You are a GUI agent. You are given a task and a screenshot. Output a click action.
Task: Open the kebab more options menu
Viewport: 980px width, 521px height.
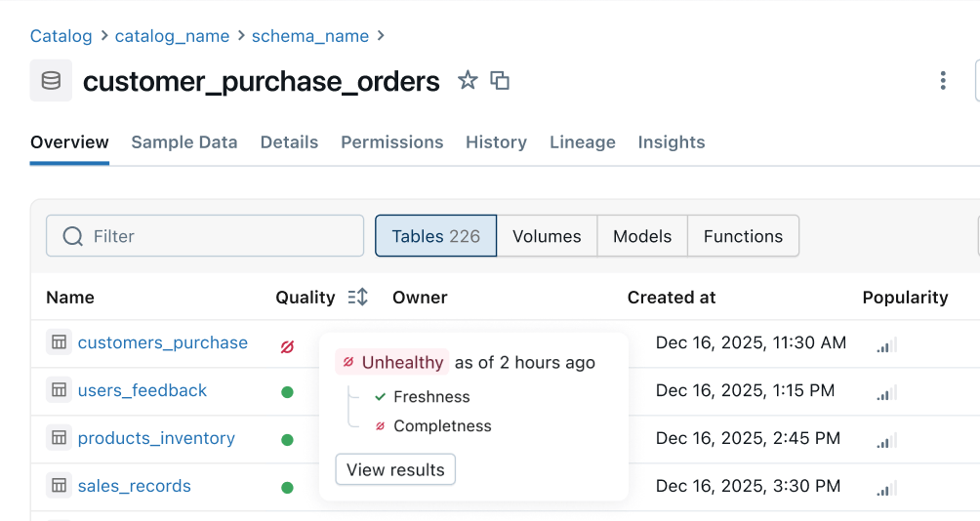point(942,80)
